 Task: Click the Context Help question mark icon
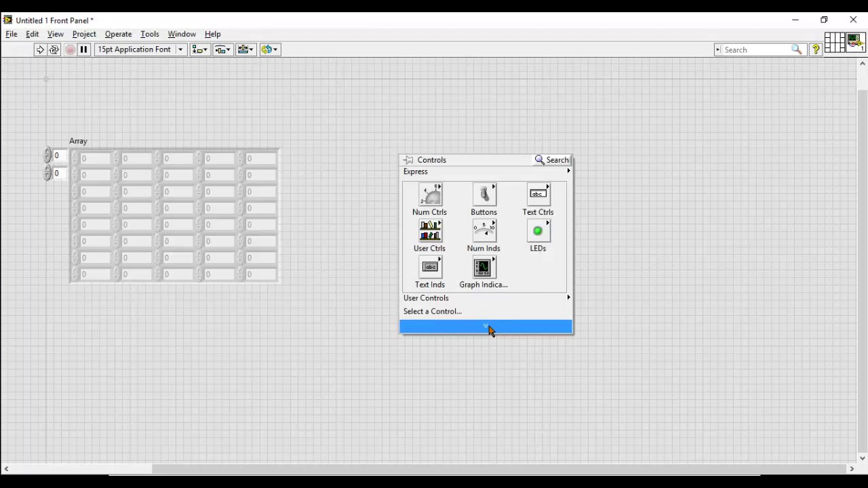point(816,49)
